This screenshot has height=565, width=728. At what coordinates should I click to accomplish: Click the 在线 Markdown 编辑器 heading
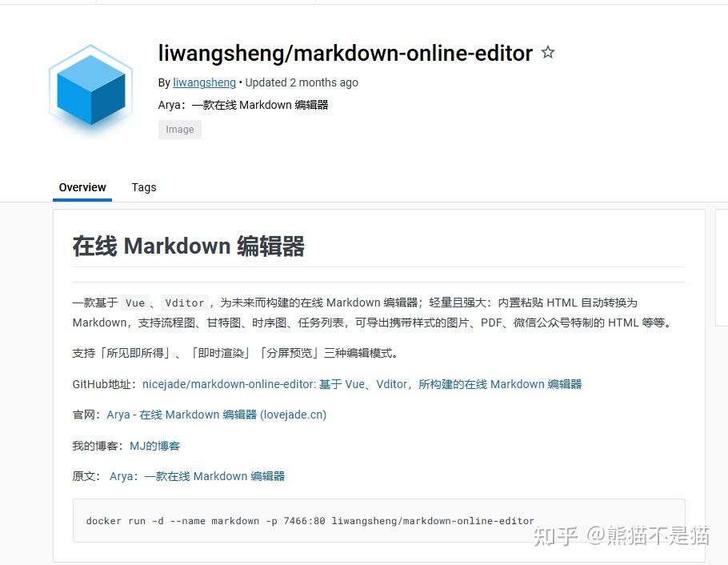[189, 246]
